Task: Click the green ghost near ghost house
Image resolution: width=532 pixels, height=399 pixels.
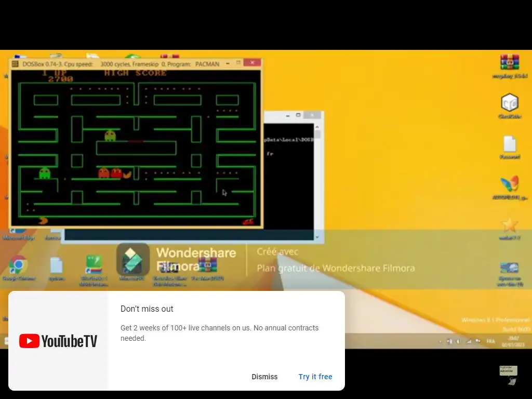Action: click(x=110, y=136)
